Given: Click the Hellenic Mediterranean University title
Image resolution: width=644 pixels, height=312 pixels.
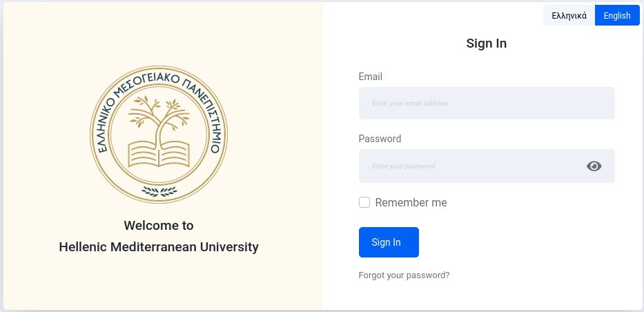Looking at the screenshot, I should click(x=159, y=247).
